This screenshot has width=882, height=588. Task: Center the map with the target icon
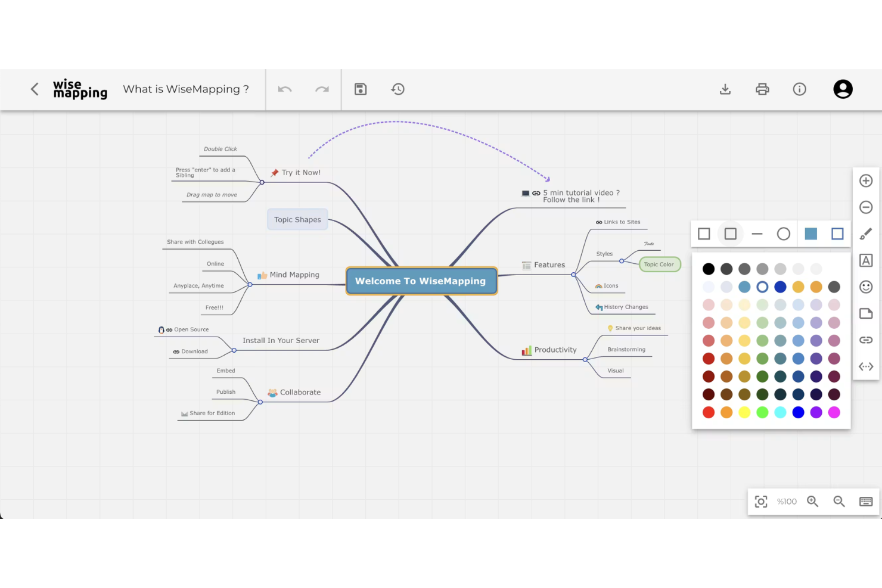[761, 502]
